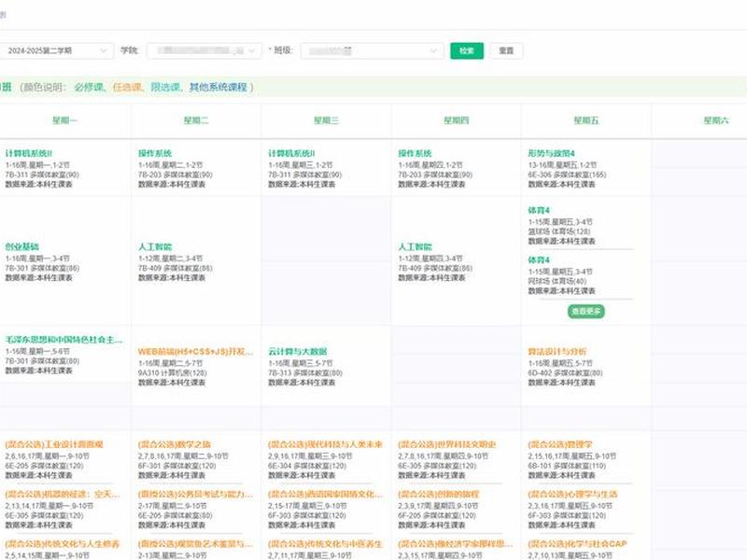Open Monday's (混合公选)工业设计 elective
The image size is (747, 560).
54,444
